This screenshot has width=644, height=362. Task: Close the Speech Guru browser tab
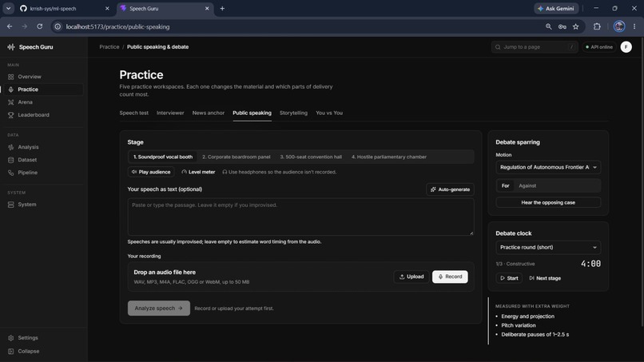click(207, 8)
